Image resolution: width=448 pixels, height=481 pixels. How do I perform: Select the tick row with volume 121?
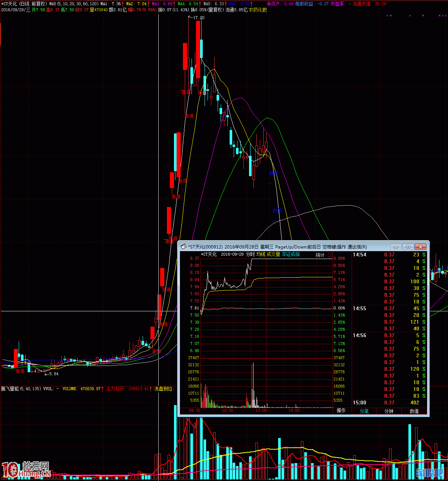click(389, 322)
